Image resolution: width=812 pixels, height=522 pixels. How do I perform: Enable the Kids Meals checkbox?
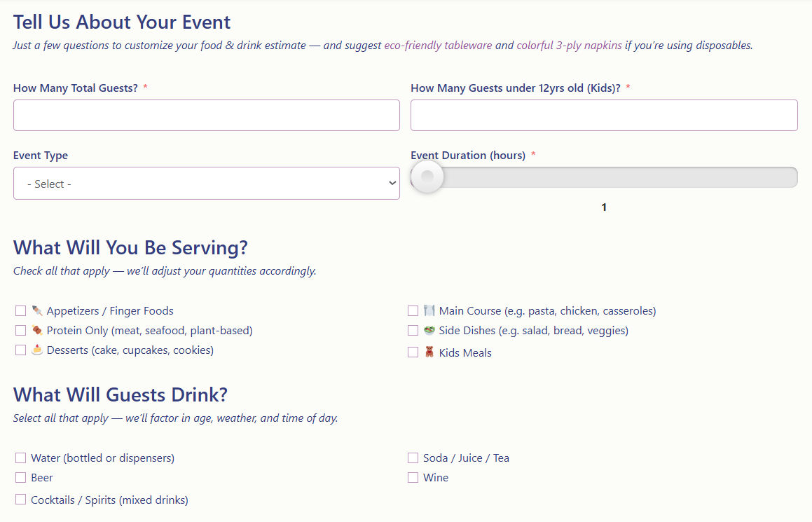[x=413, y=352]
